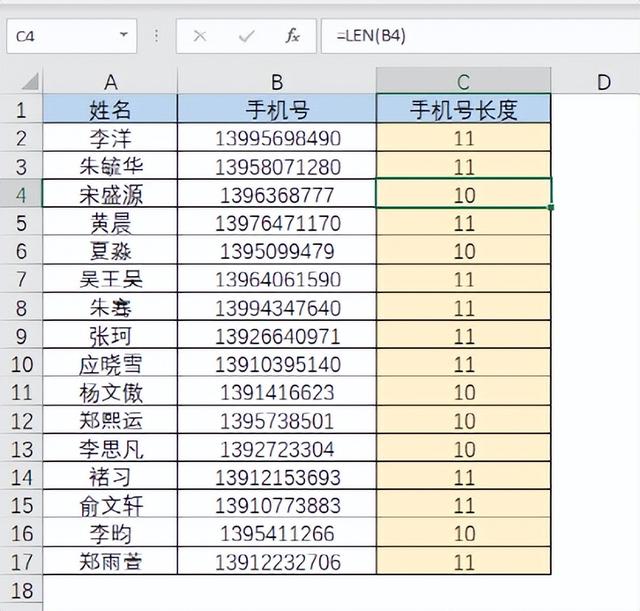Select the cell with 宋盛源

coord(110,194)
